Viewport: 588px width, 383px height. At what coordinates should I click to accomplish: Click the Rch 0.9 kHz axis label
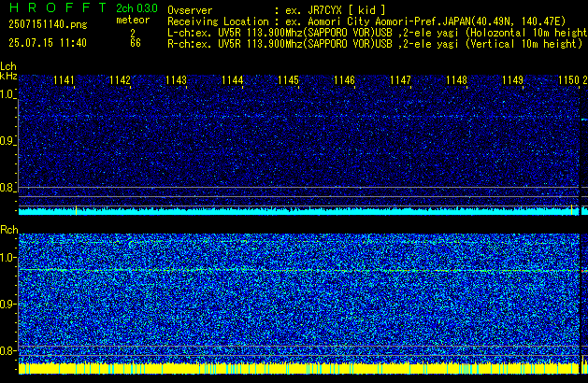[7, 304]
